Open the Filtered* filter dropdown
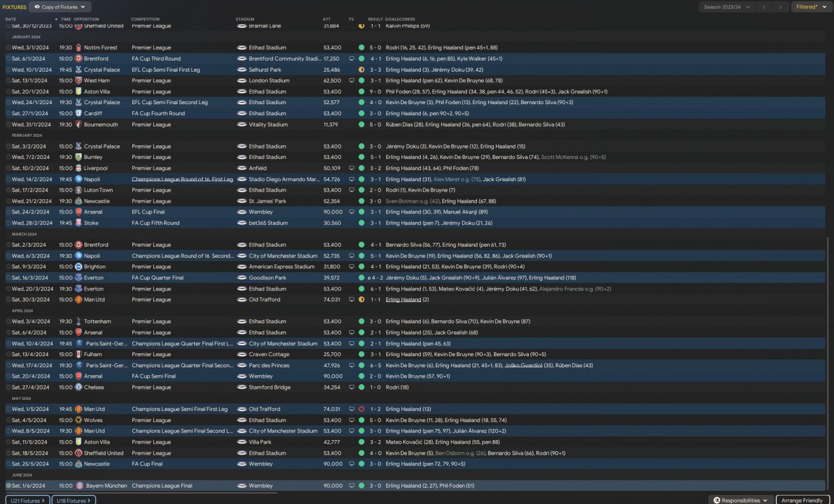 (x=812, y=7)
